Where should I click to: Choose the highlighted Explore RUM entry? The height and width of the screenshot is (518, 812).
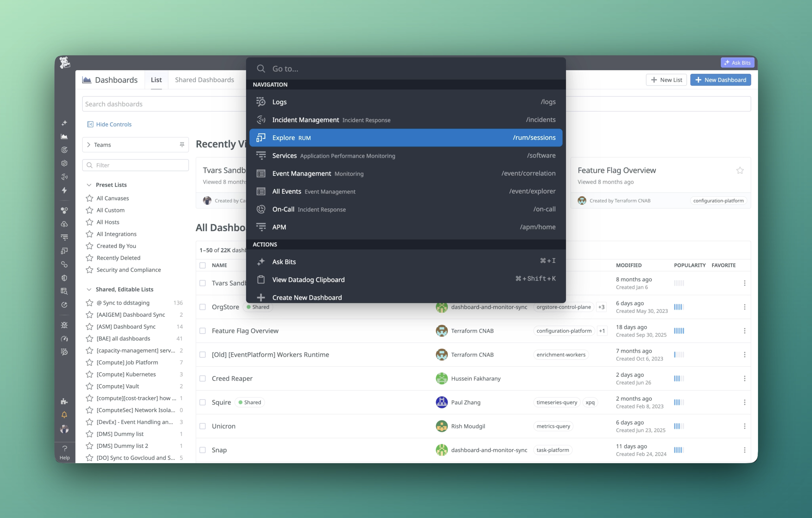pos(406,138)
